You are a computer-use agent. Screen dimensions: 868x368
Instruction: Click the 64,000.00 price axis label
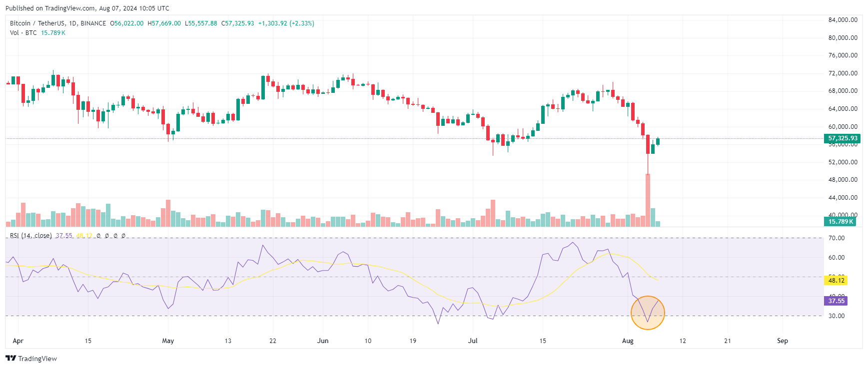click(x=843, y=109)
